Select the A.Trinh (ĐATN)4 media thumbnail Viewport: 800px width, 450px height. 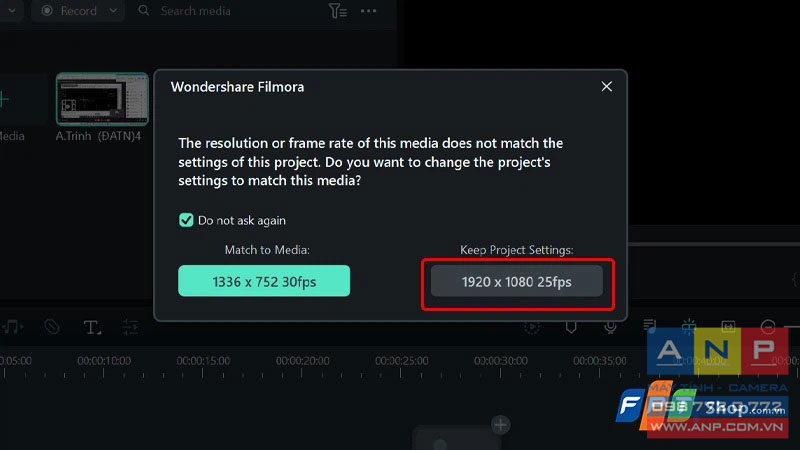(x=102, y=99)
